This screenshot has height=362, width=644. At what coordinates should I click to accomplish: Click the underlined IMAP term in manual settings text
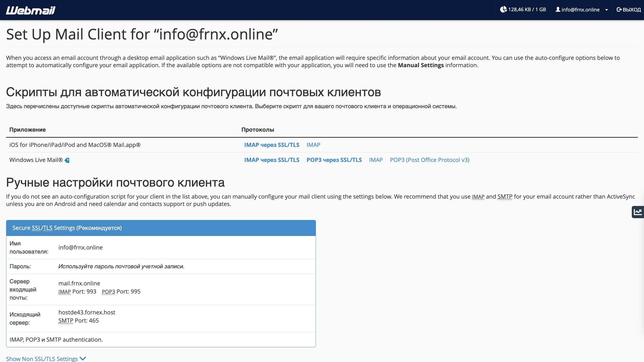click(479, 197)
